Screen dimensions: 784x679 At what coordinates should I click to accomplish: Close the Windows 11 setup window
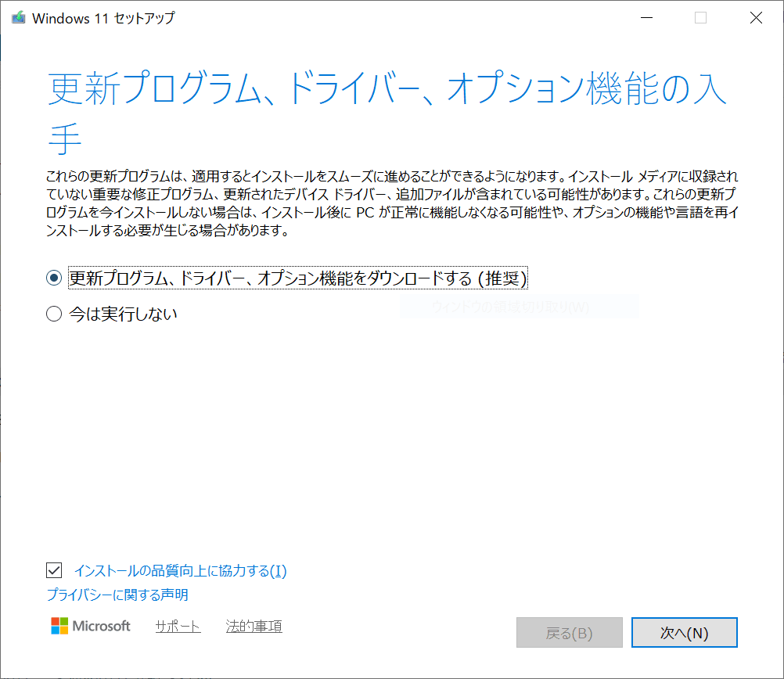coord(756,18)
